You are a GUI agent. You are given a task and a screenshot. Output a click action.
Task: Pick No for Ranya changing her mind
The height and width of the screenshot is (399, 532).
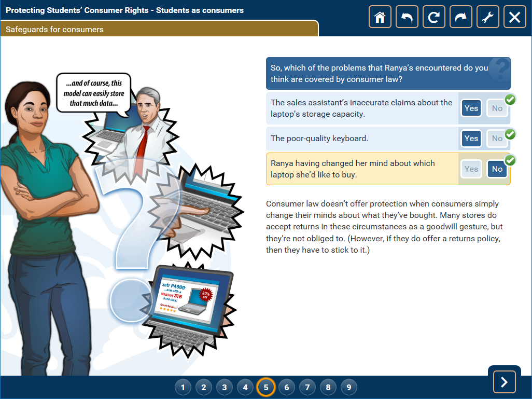(497, 169)
